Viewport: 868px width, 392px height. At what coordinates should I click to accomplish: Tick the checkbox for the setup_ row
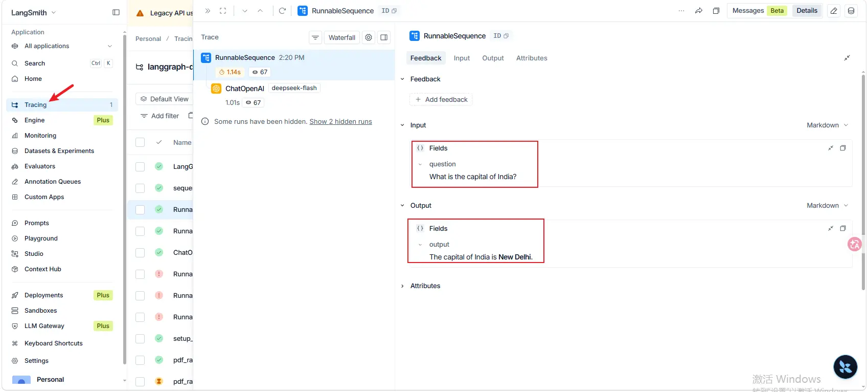pyautogui.click(x=140, y=338)
